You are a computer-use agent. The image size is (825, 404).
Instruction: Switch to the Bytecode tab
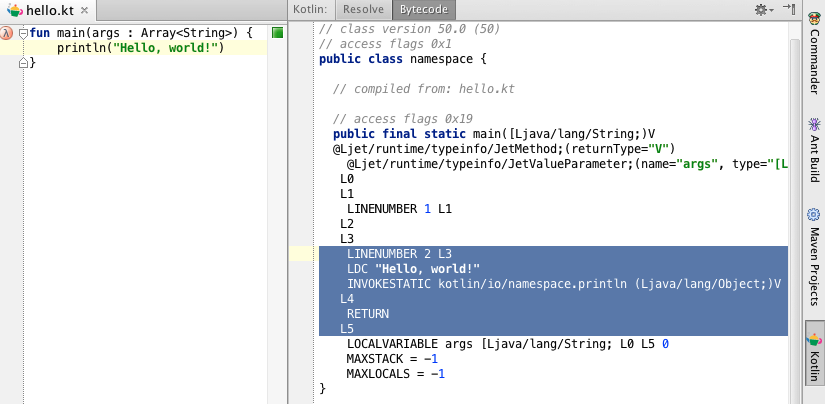424,9
